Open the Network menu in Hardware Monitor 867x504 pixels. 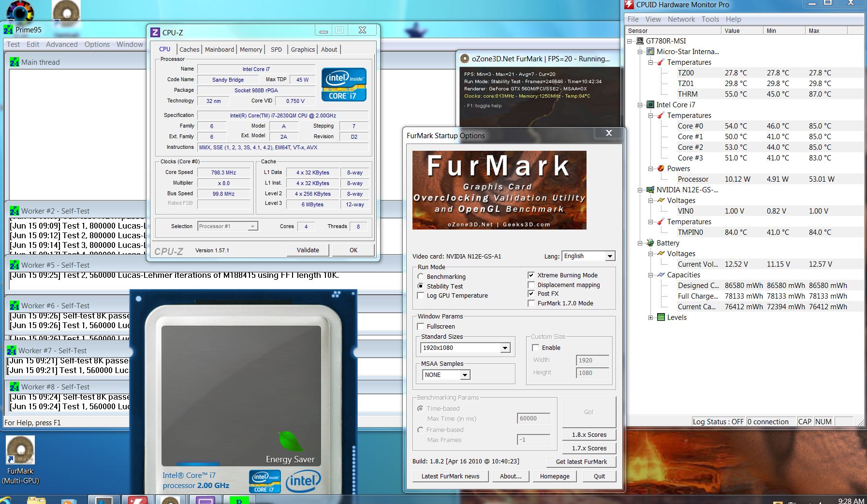pyautogui.click(x=681, y=19)
